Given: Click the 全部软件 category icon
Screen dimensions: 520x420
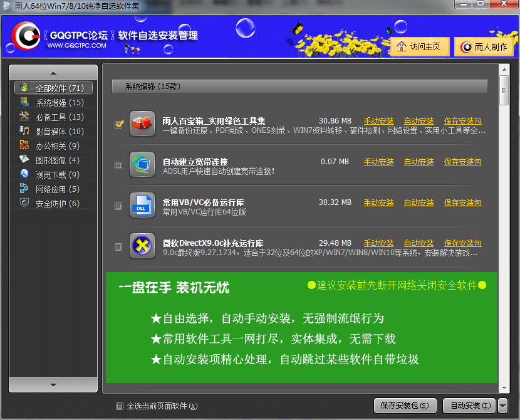Looking at the screenshot, I should (24, 88).
